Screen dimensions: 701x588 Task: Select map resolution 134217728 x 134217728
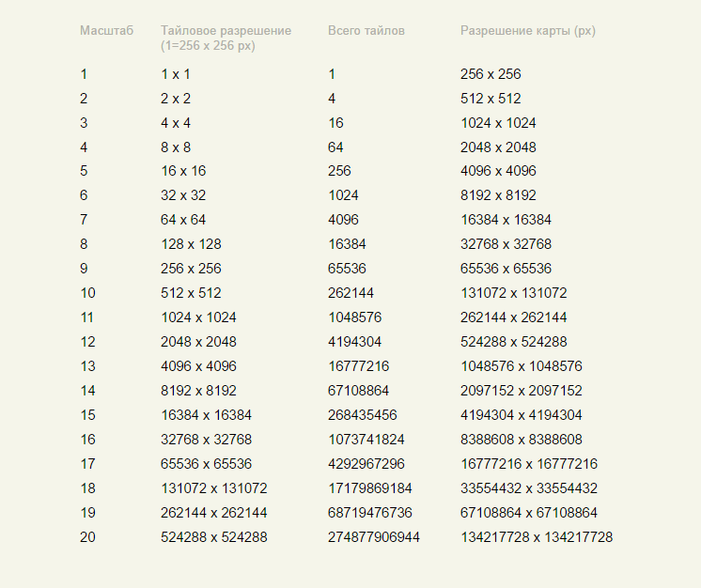tap(536, 537)
